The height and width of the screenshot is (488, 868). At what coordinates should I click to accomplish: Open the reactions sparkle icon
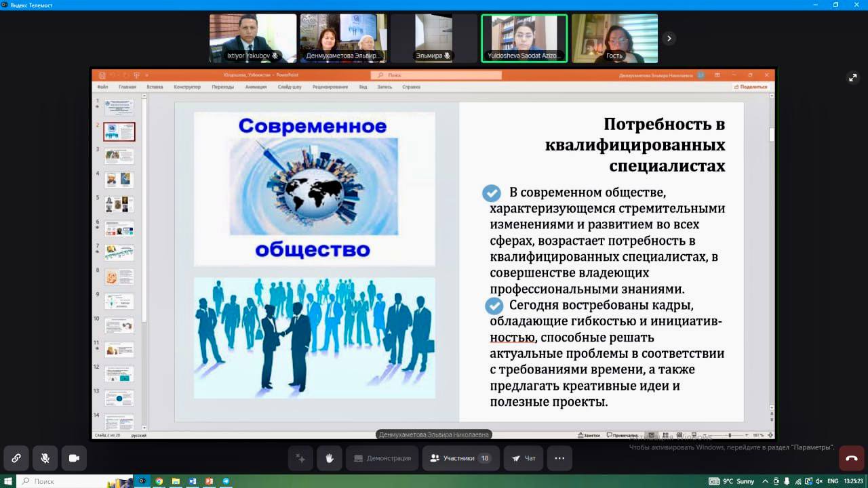(300, 458)
